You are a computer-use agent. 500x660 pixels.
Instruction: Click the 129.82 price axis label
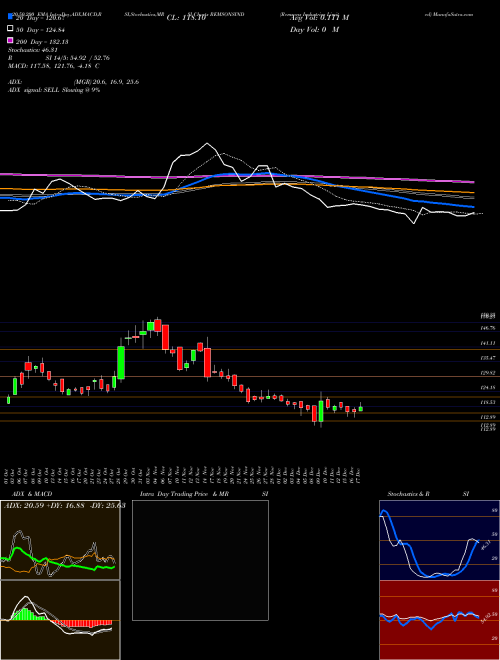coord(488,373)
